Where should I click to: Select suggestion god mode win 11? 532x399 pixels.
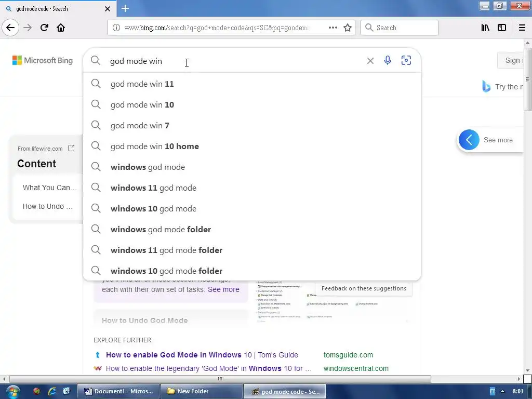click(252, 84)
